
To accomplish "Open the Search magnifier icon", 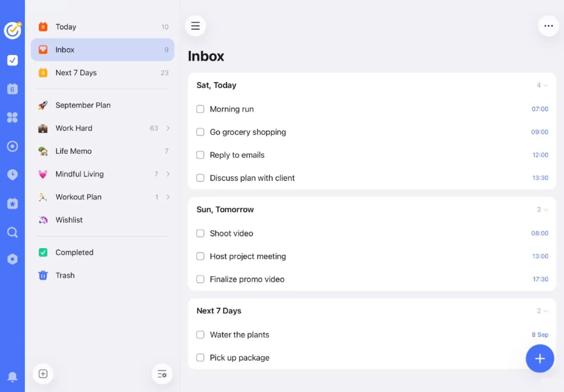I will [12, 232].
